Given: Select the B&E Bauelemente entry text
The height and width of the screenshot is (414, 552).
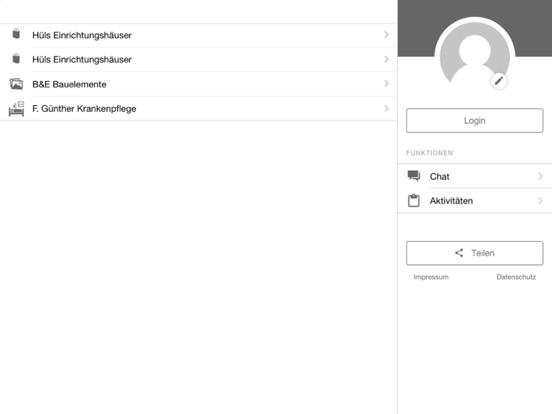Looking at the screenshot, I should click(x=69, y=84).
